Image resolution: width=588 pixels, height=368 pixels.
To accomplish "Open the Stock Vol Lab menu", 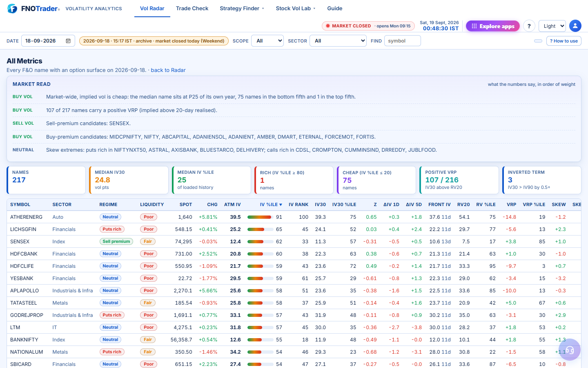I will pos(296,8).
